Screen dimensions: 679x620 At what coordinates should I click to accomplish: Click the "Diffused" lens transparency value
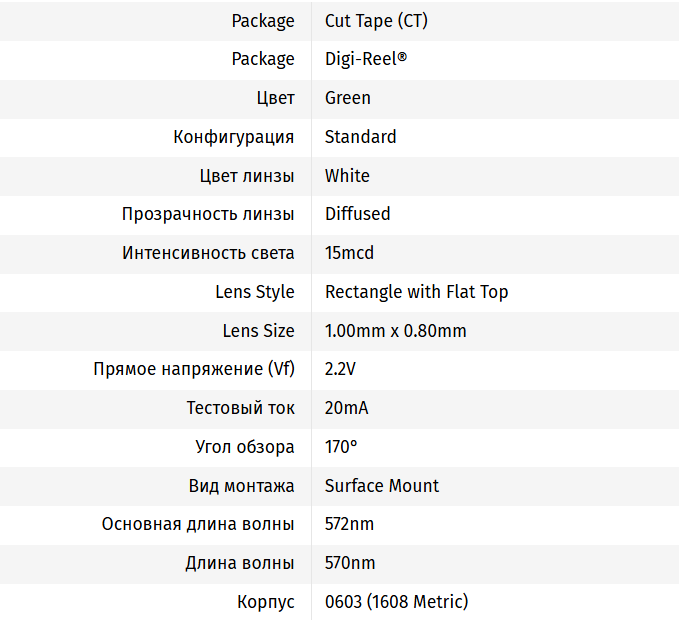[357, 214]
